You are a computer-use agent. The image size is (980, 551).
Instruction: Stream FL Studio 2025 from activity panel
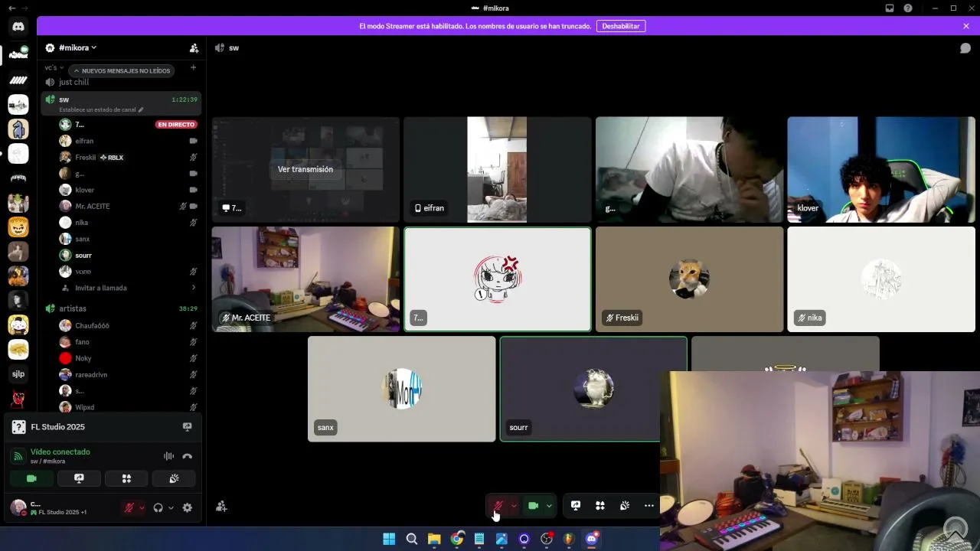(x=187, y=427)
